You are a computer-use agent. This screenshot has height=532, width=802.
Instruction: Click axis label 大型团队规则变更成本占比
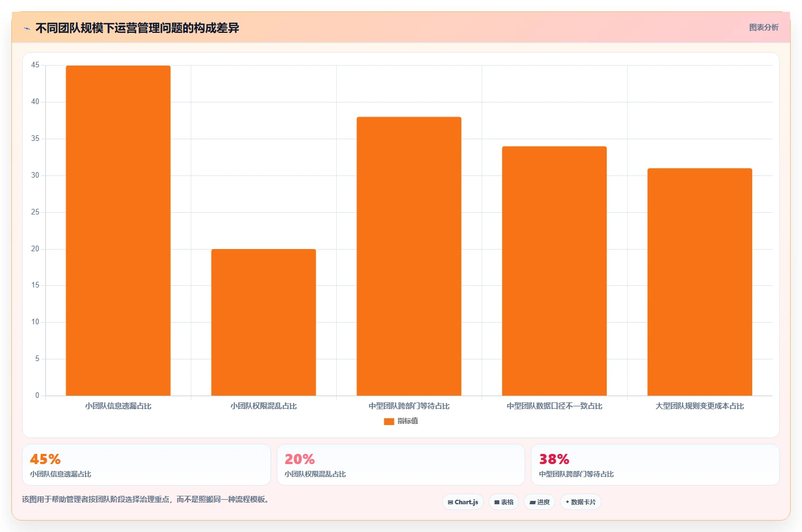(700, 406)
